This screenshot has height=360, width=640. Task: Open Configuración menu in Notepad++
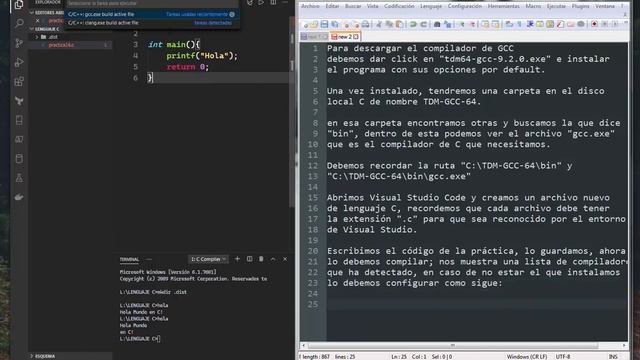click(465, 6)
